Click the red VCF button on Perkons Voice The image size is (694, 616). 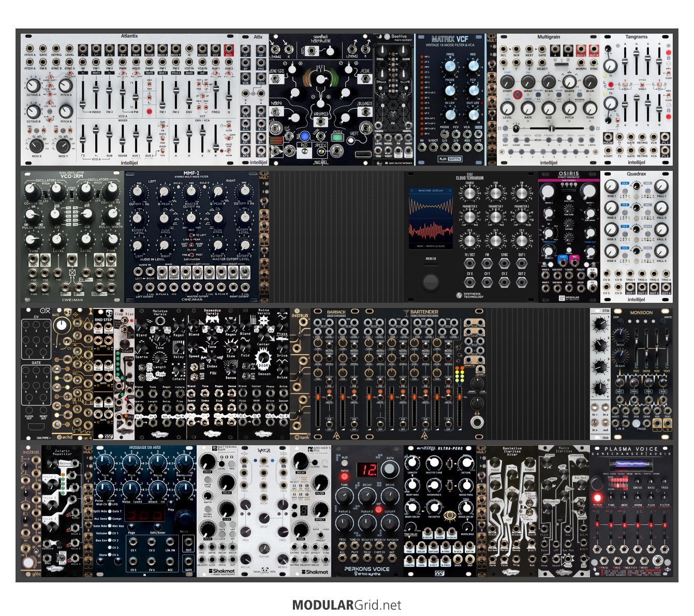click(378, 509)
